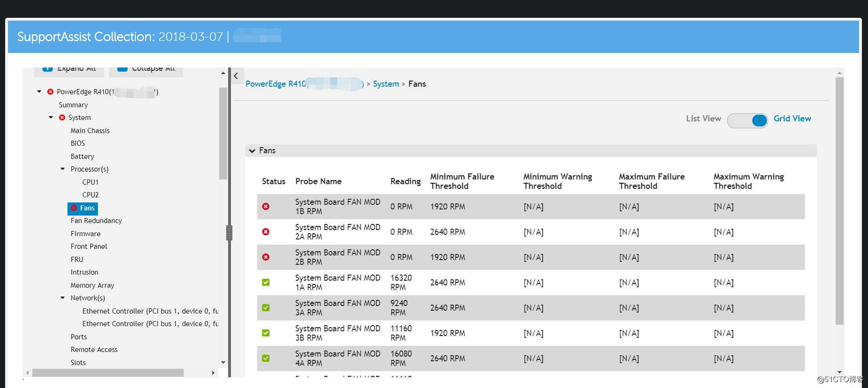Click the Grid View label
The image size is (868, 388).
792,119
